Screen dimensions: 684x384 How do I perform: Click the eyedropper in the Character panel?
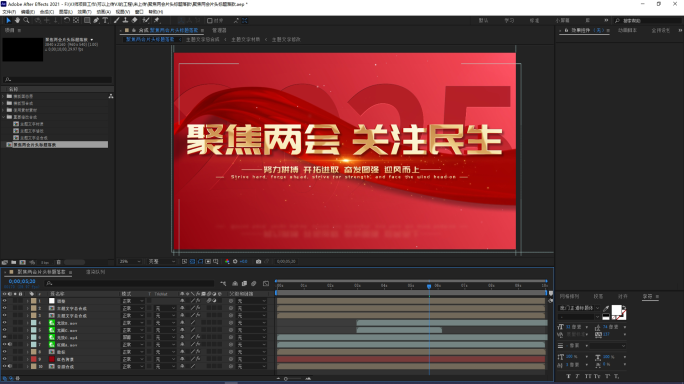point(606,309)
